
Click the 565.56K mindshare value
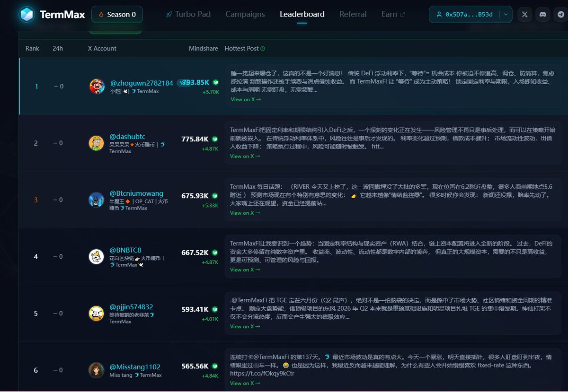point(195,366)
